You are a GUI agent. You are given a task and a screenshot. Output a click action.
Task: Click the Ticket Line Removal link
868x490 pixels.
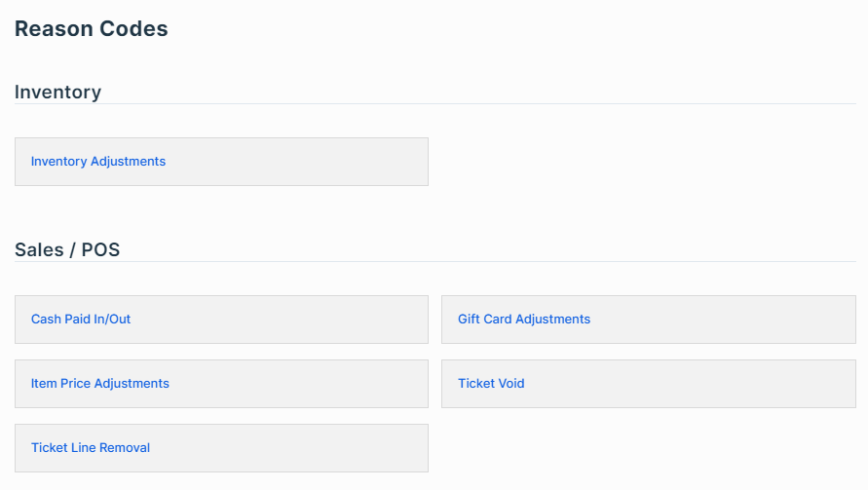click(91, 447)
